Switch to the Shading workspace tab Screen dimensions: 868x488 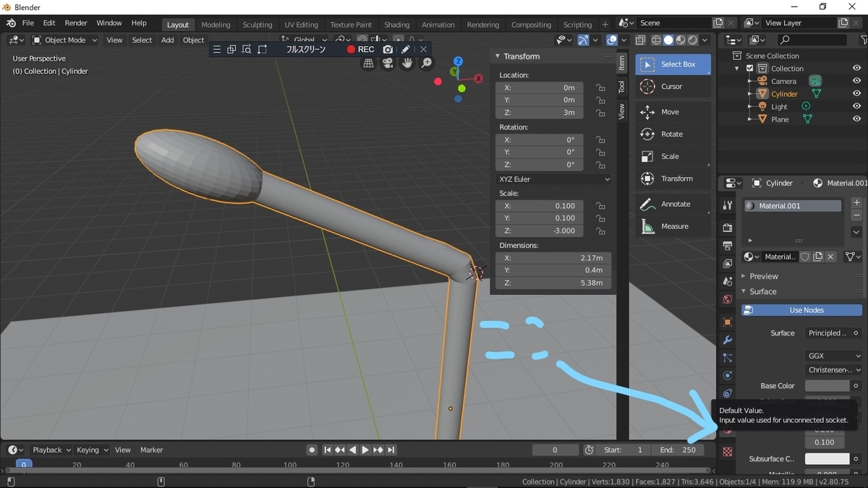tap(396, 25)
